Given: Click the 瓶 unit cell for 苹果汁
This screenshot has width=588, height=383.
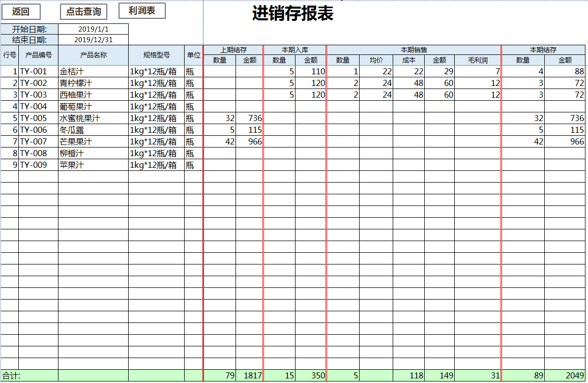Looking at the screenshot, I should [192, 165].
